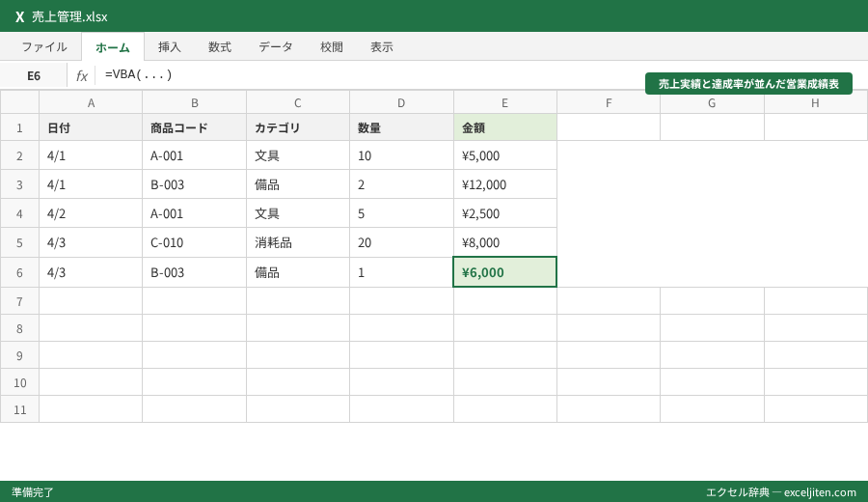The width and height of the screenshot is (868, 502).
Task: Select the 日付 header cell
Action: pos(91,127)
